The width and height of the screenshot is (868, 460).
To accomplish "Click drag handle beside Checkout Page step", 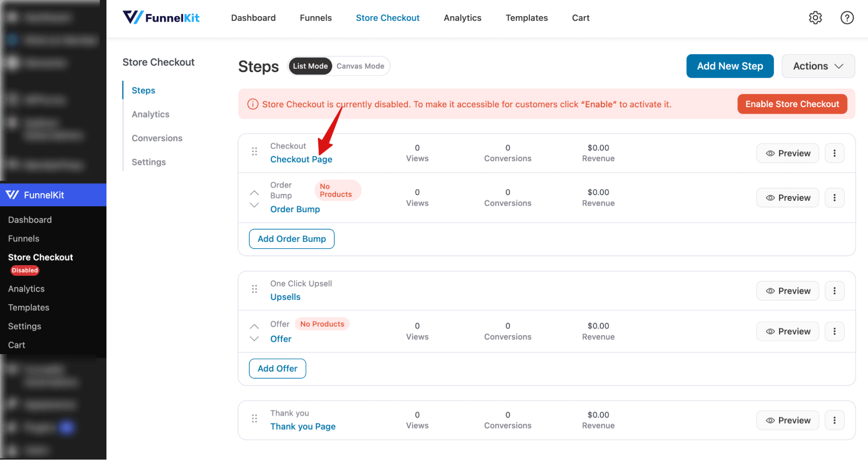I will [x=254, y=151].
